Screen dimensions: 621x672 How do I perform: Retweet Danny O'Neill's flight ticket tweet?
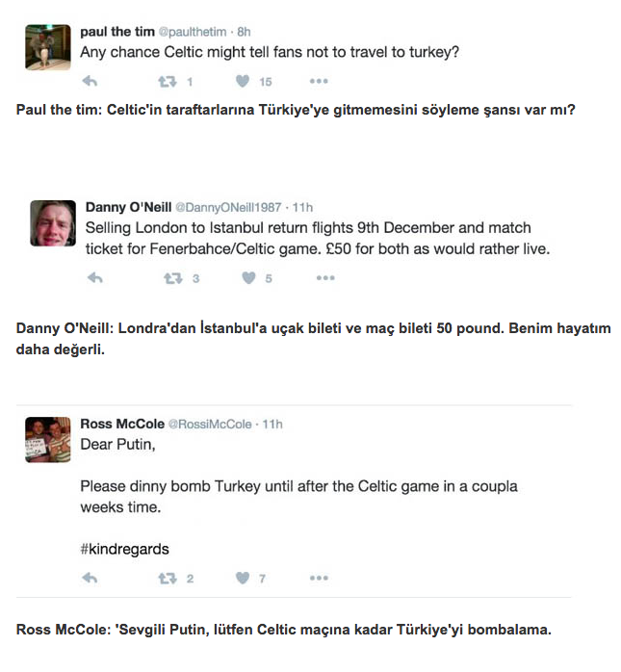[173, 278]
